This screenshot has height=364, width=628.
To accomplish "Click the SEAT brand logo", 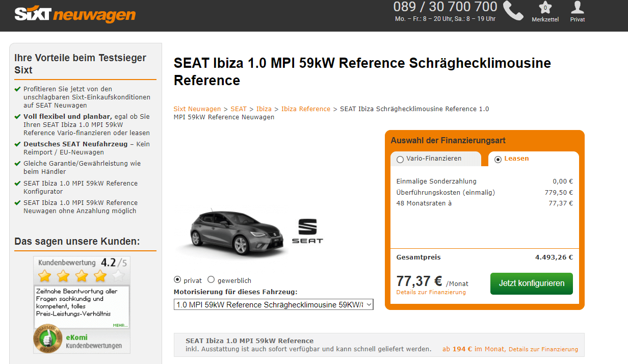I will click(x=307, y=231).
